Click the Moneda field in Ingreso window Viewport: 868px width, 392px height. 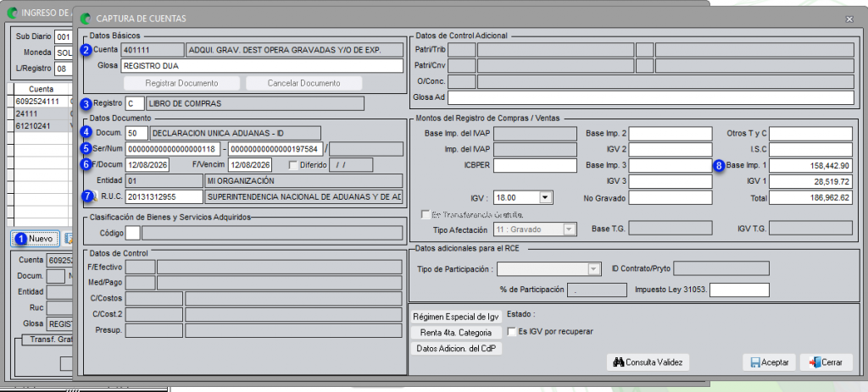[x=63, y=53]
